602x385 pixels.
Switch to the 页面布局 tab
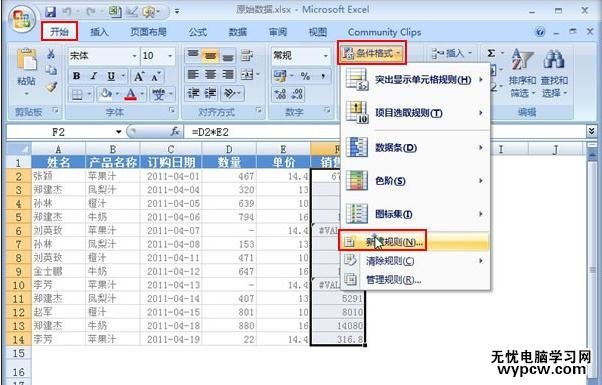[x=148, y=32]
